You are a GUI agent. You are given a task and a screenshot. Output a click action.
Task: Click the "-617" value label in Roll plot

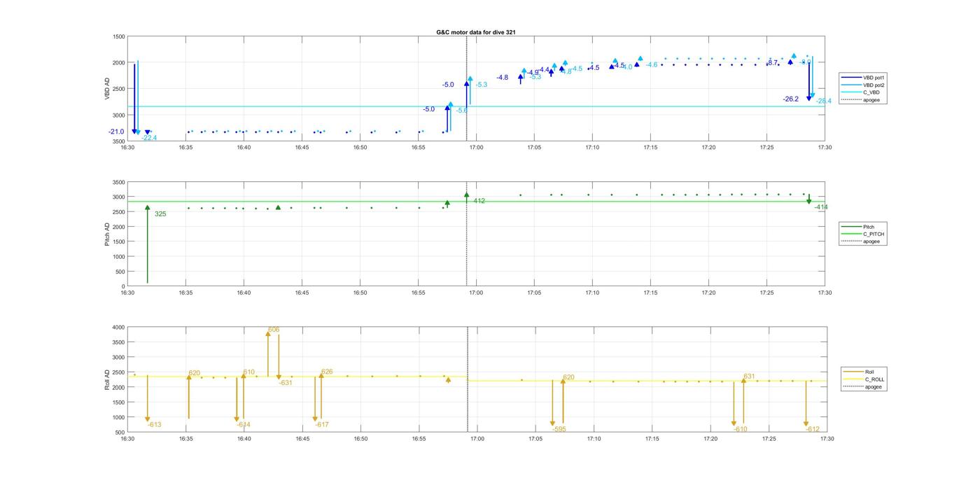coord(322,425)
